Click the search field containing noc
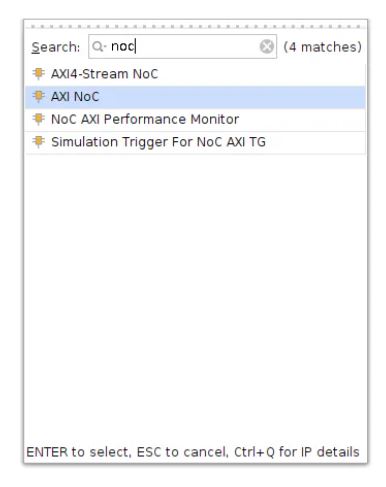The height and width of the screenshot is (487, 386). pos(182,46)
